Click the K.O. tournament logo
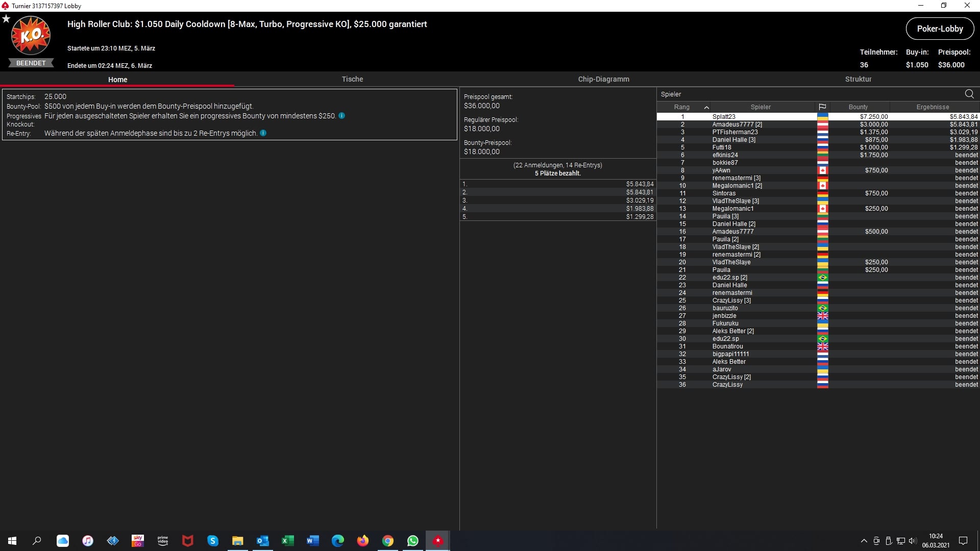 (31, 36)
